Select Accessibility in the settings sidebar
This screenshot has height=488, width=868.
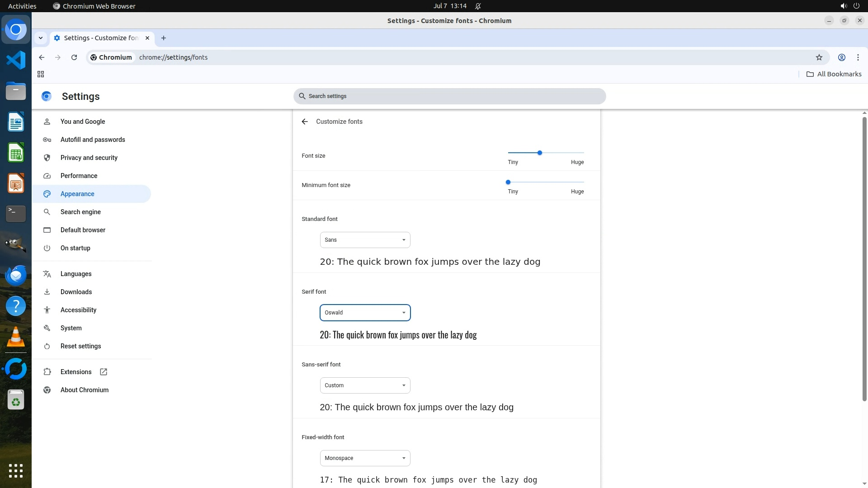78,310
